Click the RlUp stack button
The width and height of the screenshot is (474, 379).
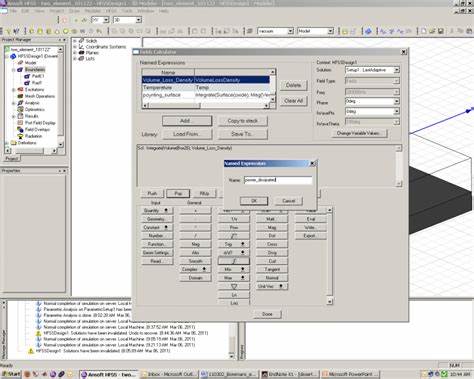[204, 193]
